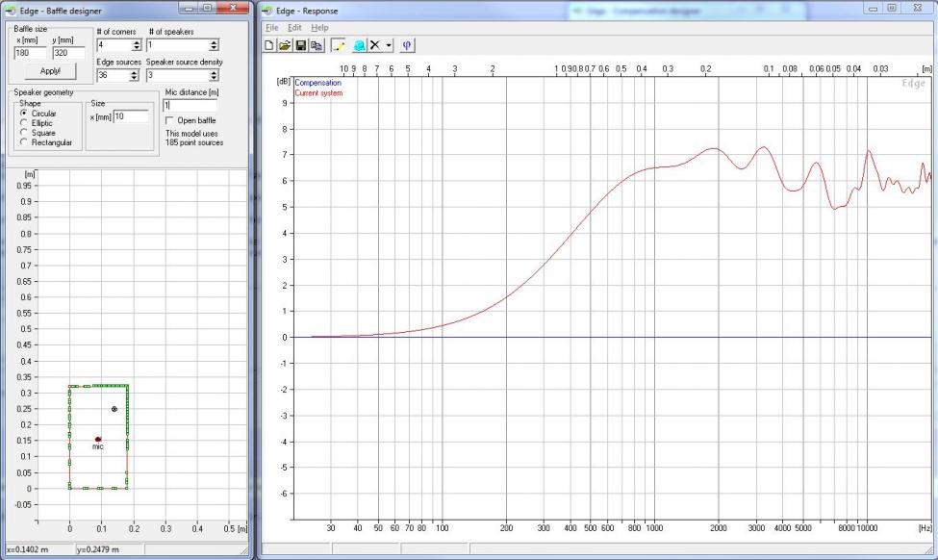
Task: Choose the Square speaker shape
Action: (23, 133)
